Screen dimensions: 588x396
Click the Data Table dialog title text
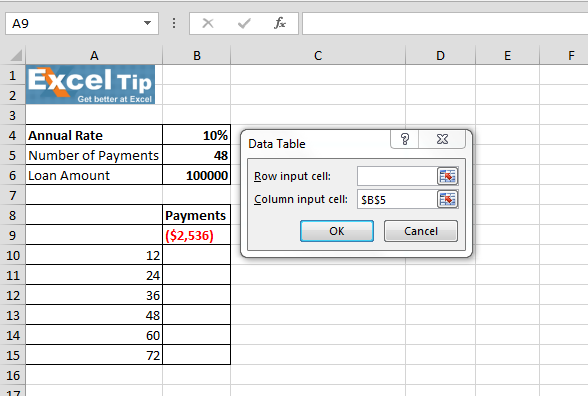[x=277, y=144]
